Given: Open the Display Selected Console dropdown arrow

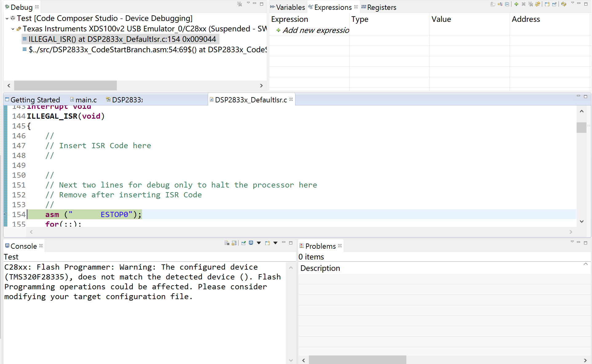Looking at the screenshot, I should click(x=259, y=243).
